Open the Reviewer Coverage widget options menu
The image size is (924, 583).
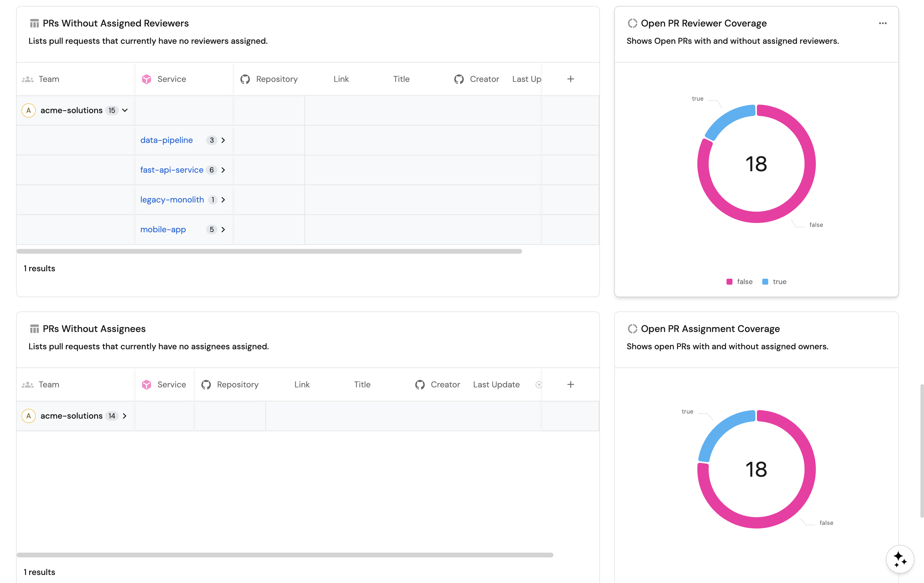[x=882, y=24]
